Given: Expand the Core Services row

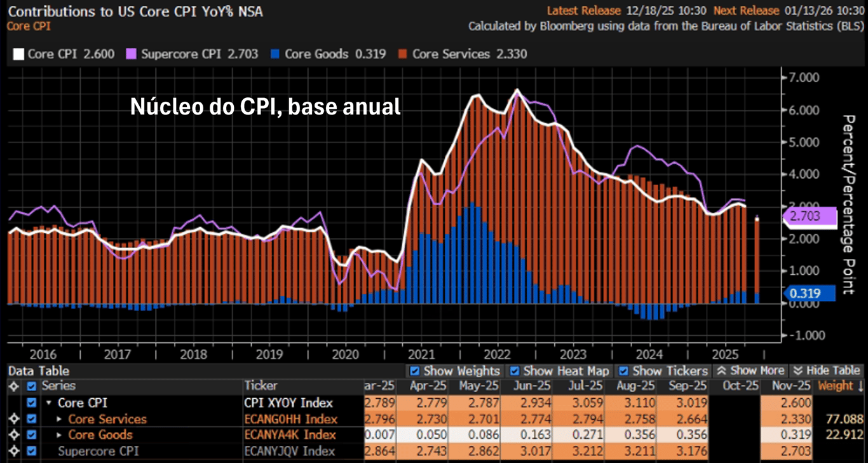Looking at the screenshot, I should click(60, 419).
